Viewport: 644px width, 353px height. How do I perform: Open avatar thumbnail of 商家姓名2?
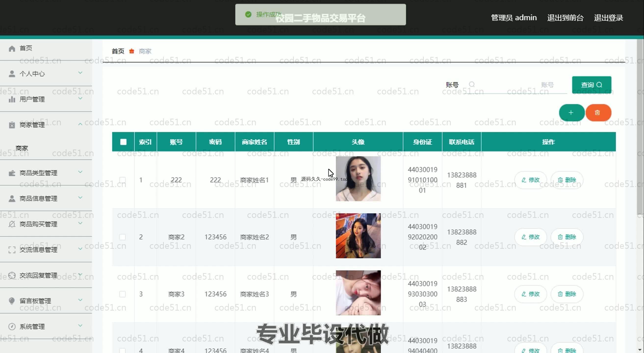point(358,236)
